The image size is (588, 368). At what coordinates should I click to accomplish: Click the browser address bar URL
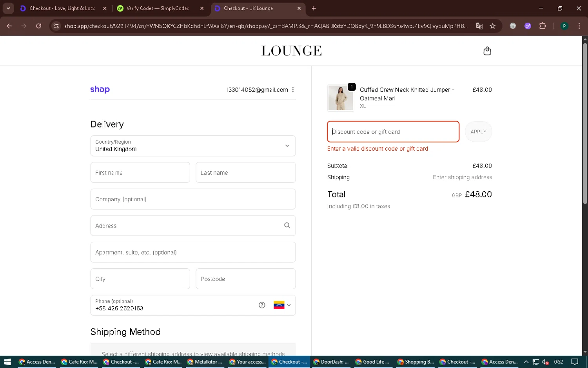265,26
